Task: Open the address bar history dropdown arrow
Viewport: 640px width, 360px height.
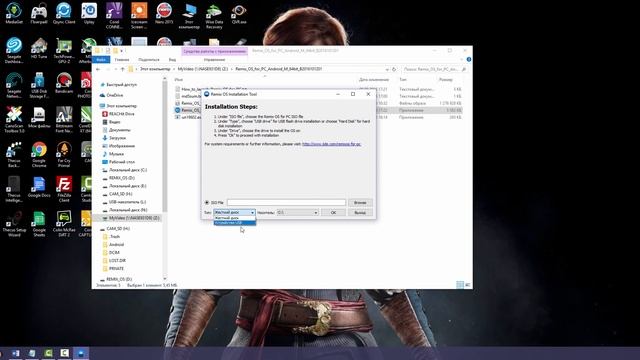Action: click(x=387, y=69)
